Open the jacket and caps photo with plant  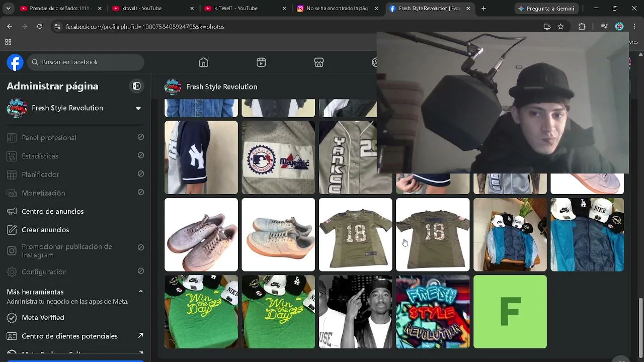[510, 235]
